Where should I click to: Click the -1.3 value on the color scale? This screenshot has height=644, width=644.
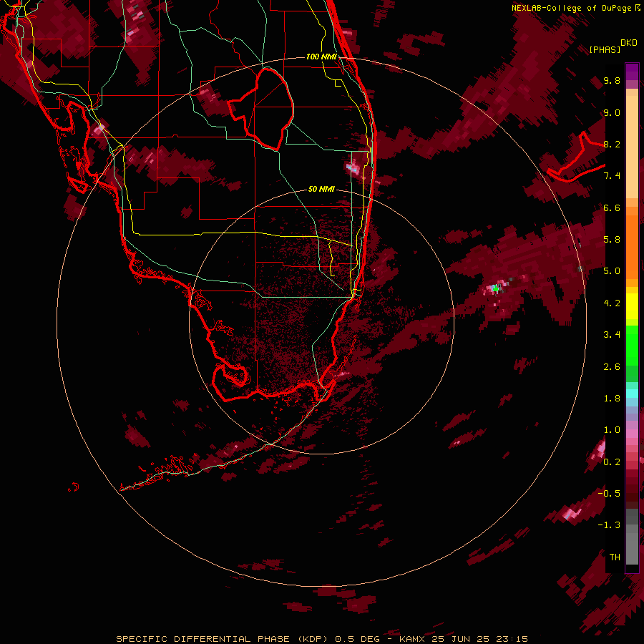click(x=609, y=525)
